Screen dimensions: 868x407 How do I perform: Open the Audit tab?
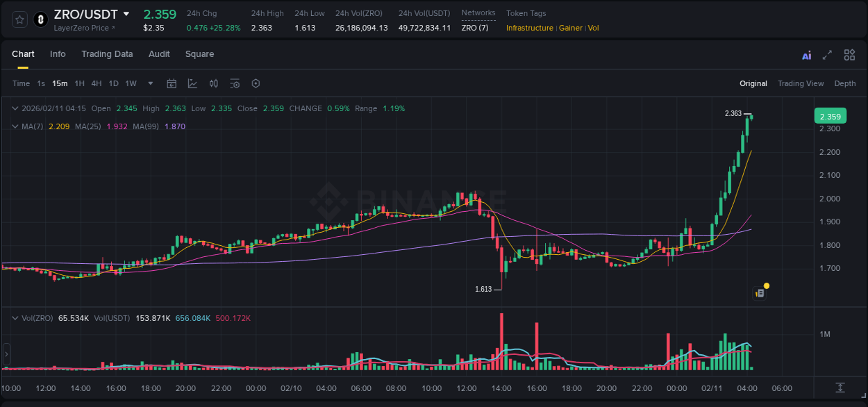(159, 54)
